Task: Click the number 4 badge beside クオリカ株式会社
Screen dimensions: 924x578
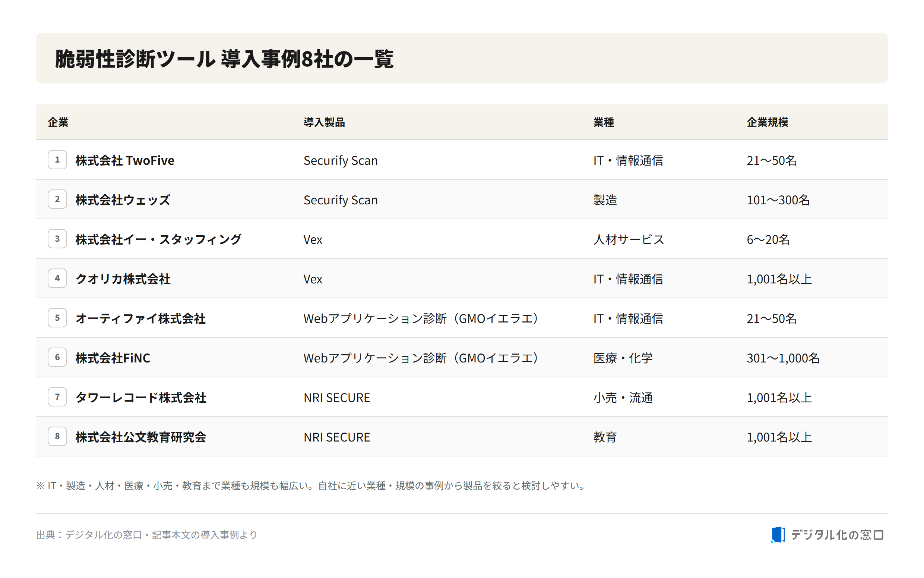Action: (x=57, y=278)
